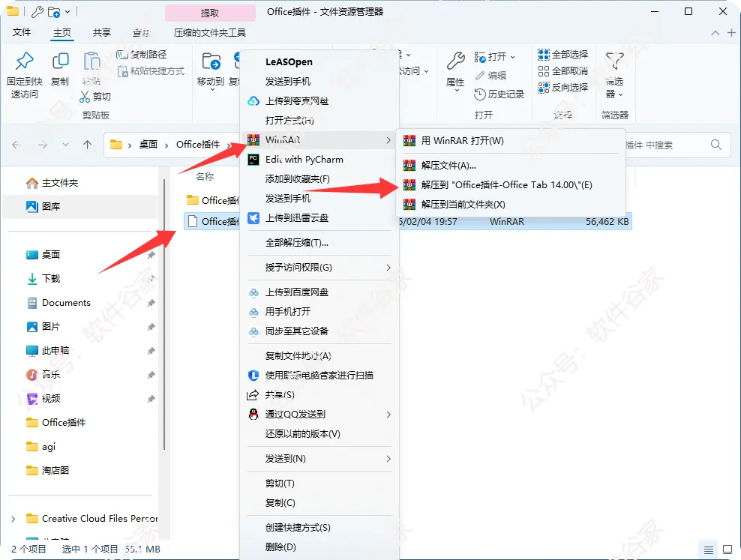Expand 发送到(N) submenu
This screenshot has height=560, width=741.
click(x=319, y=459)
